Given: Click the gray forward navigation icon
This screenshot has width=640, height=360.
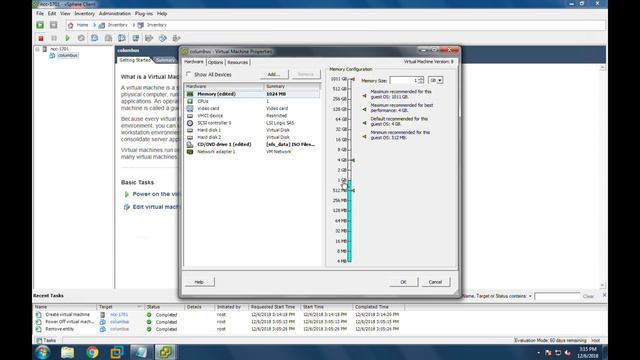Looking at the screenshot, I should tap(53, 25).
